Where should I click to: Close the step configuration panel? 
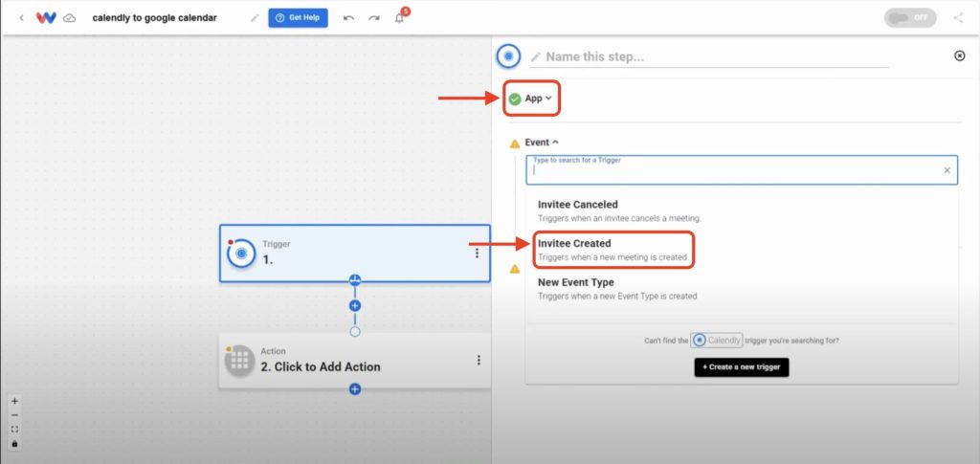pyautogui.click(x=959, y=55)
